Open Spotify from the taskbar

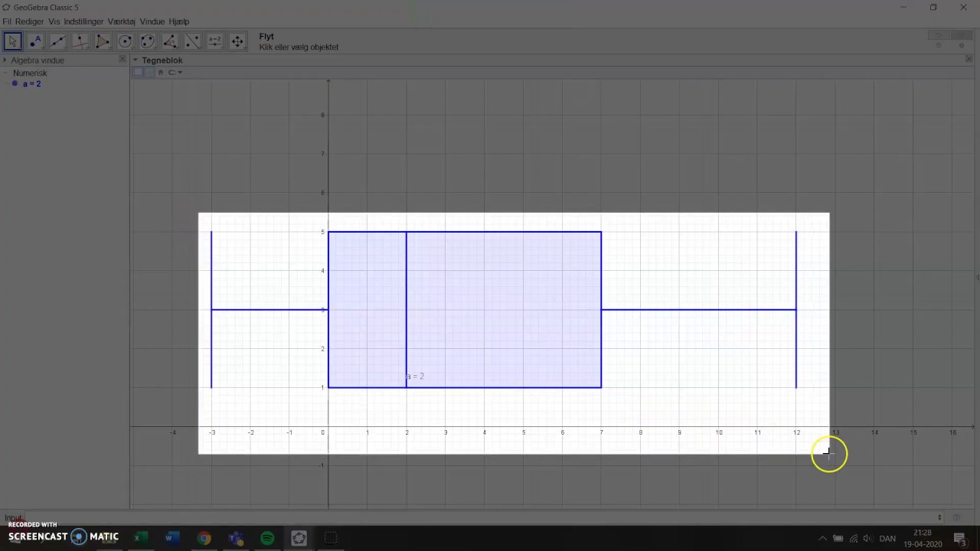point(267,538)
